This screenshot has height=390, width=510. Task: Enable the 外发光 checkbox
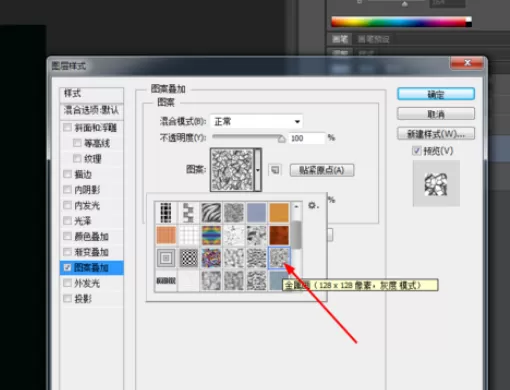[x=67, y=283]
